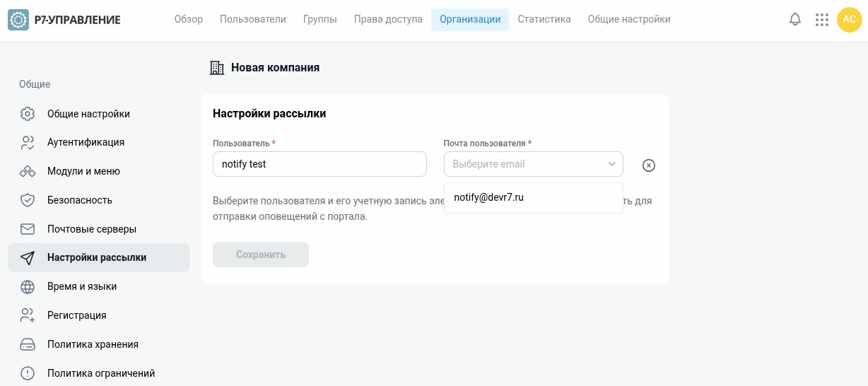
Task: Select the Организации tab
Action: click(x=470, y=20)
